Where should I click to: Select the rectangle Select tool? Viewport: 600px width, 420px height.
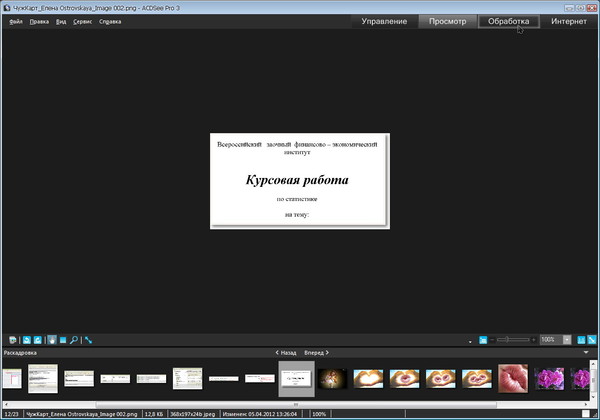point(63,340)
